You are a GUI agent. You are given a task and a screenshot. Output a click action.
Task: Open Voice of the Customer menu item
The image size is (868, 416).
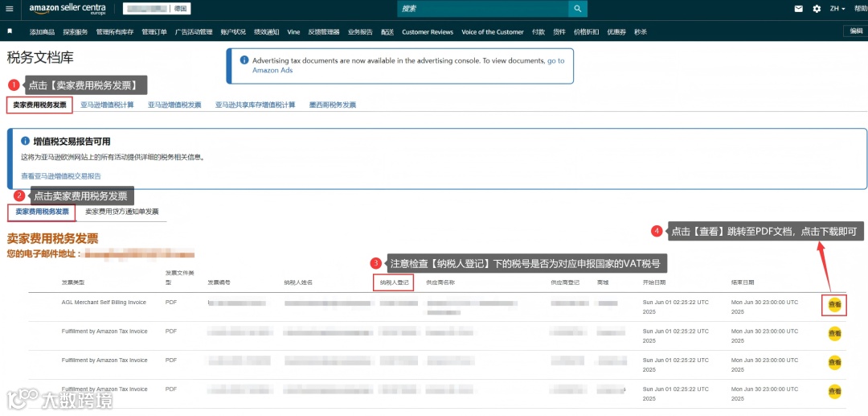493,32
